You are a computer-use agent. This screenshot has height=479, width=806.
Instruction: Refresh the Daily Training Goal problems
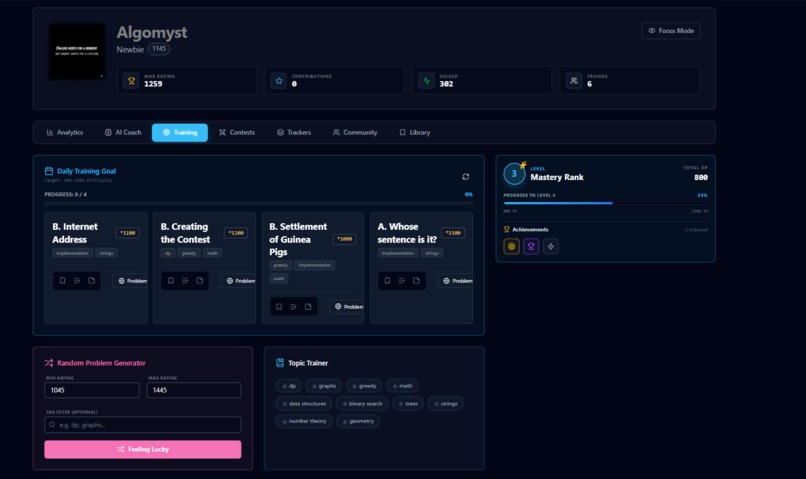[x=466, y=177]
